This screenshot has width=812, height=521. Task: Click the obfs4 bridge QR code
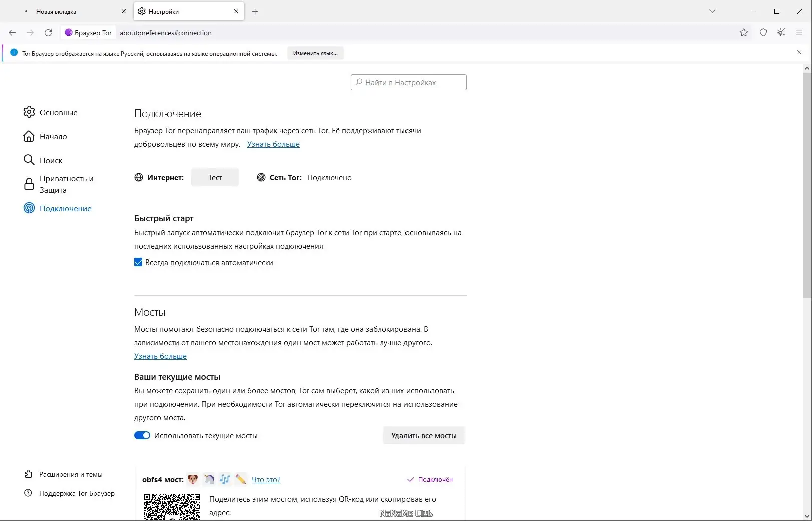pos(172,507)
